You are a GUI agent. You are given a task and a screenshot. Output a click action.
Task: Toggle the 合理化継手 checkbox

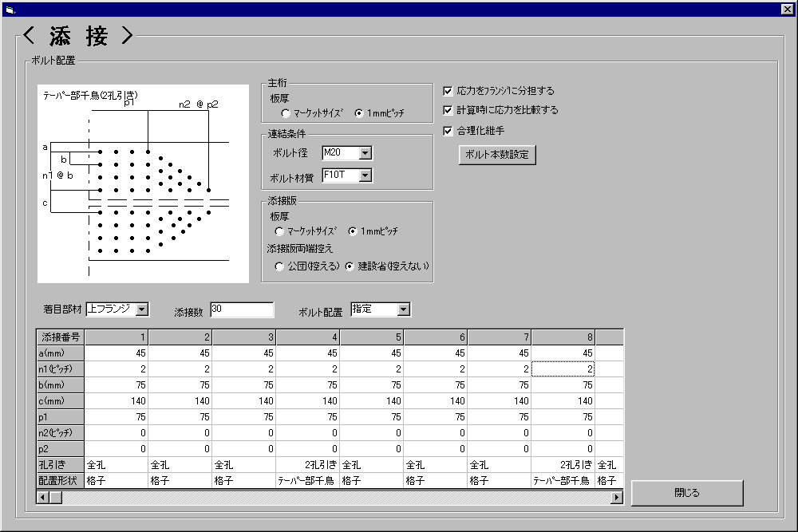pos(448,130)
